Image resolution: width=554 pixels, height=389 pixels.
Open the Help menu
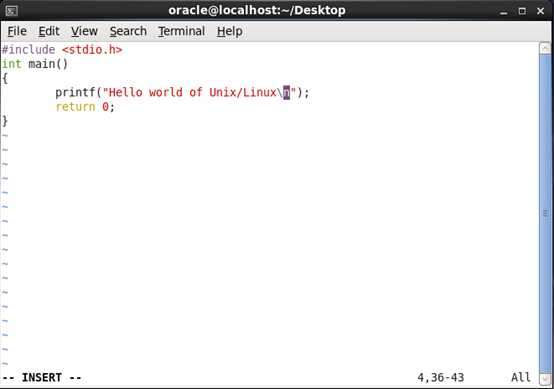(230, 31)
